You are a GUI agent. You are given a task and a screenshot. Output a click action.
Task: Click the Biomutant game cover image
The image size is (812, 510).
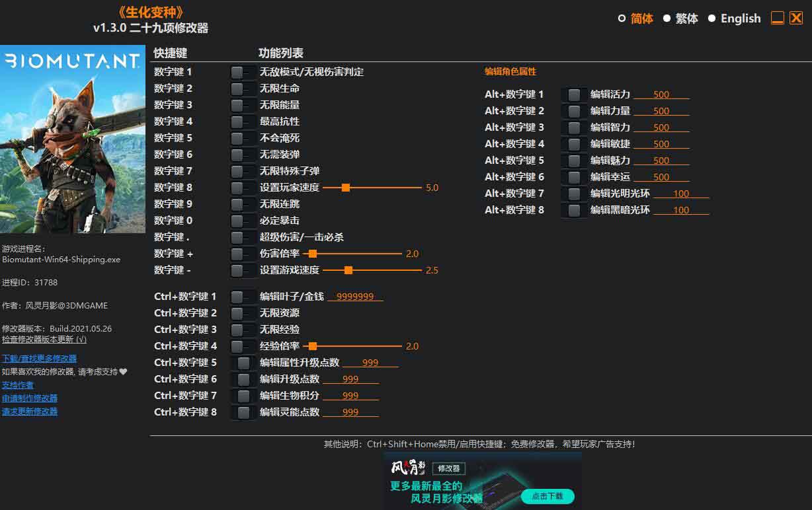coord(73,139)
